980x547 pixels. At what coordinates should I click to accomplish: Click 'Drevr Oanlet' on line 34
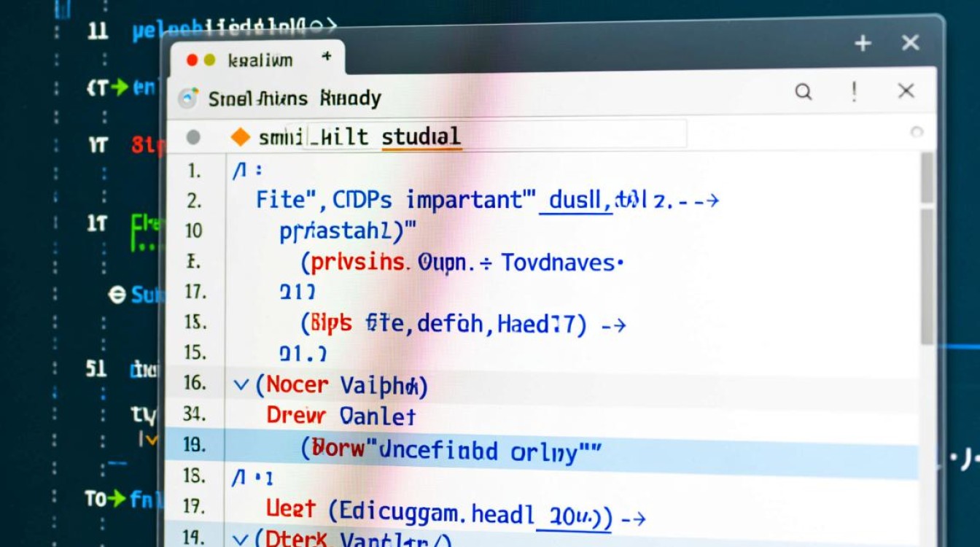tap(341, 416)
